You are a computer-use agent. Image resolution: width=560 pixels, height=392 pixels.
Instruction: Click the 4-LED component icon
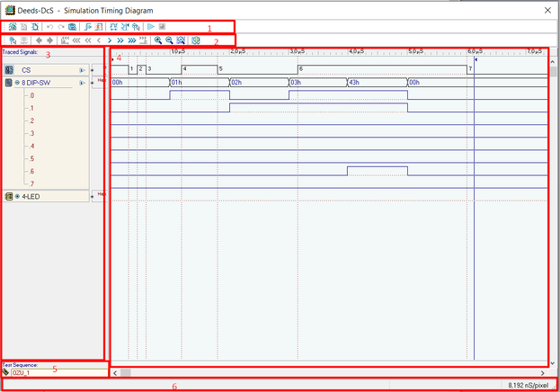9,196
